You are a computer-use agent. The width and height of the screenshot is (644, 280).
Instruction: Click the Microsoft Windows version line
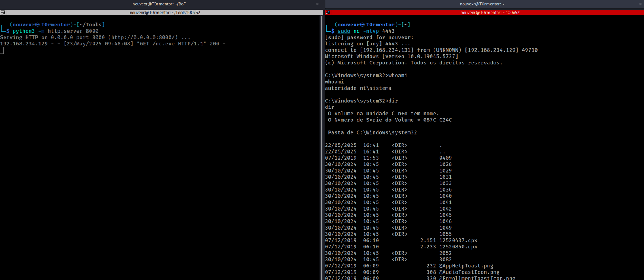pyautogui.click(x=392, y=57)
